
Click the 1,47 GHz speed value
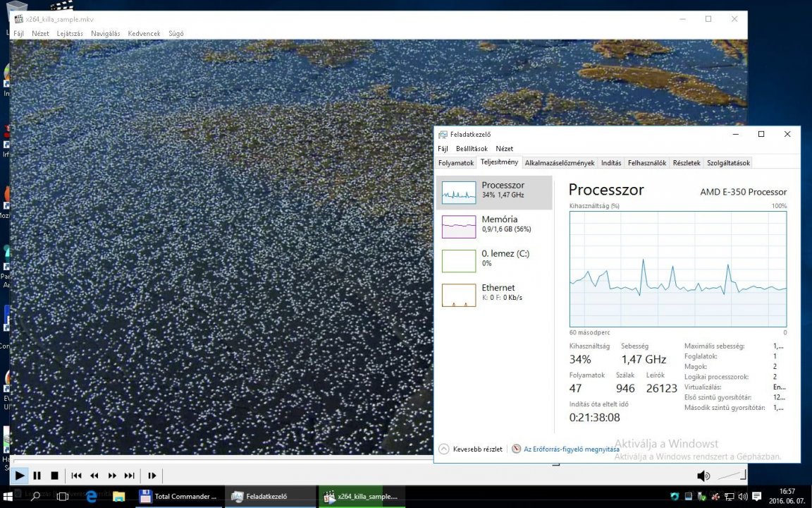click(644, 359)
